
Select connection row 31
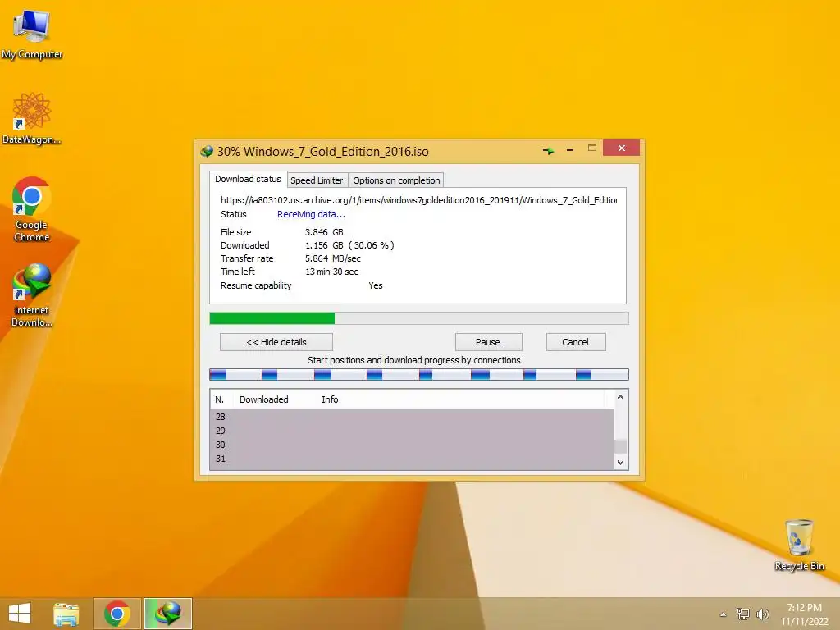[x=412, y=459]
